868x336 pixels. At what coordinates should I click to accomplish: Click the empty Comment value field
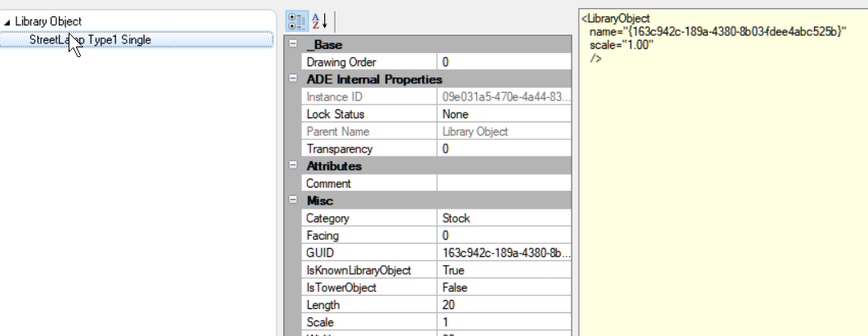[x=505, y=183]
